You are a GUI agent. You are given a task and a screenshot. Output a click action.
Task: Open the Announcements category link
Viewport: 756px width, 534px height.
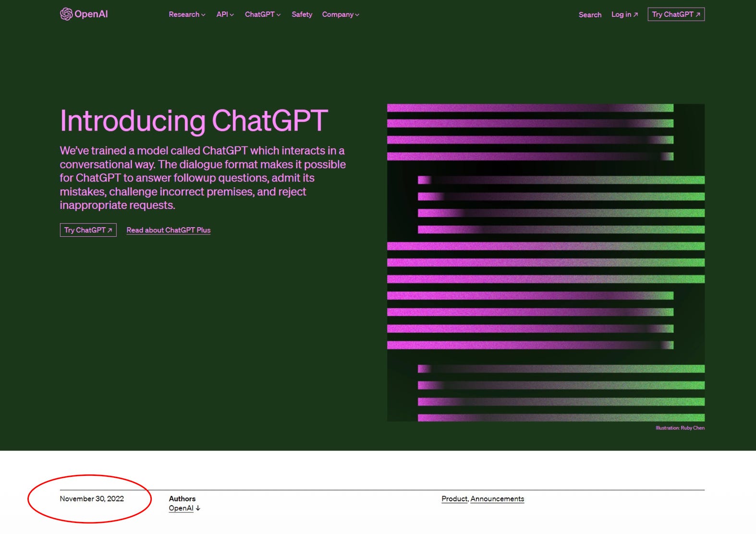tap(497, 498)
